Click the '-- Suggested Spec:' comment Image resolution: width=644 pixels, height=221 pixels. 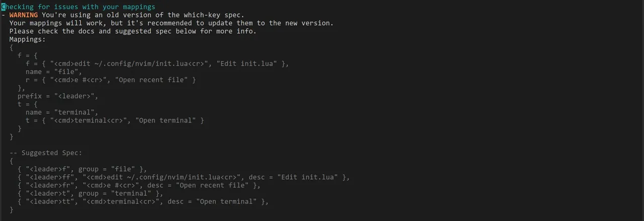(46, 153)
